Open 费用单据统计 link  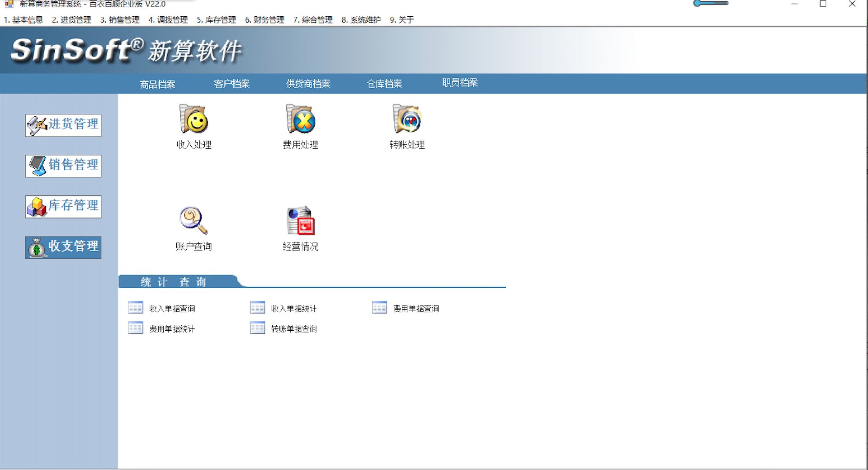[172, 329]
